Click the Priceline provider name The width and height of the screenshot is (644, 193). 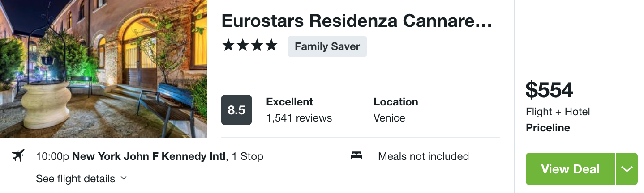548,128
